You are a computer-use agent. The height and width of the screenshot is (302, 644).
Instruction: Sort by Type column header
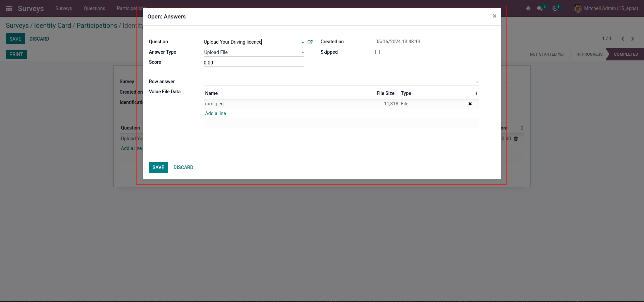click(x=406, y=93)
